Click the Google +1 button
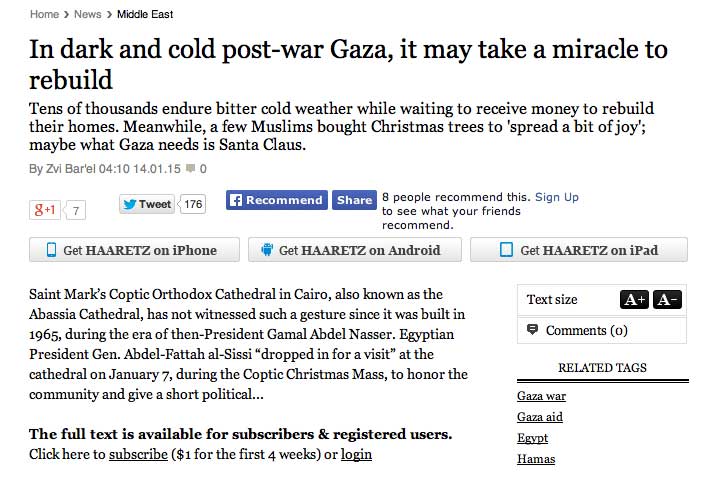Viewport: 709px width, 480px height. tap(45, 208)
